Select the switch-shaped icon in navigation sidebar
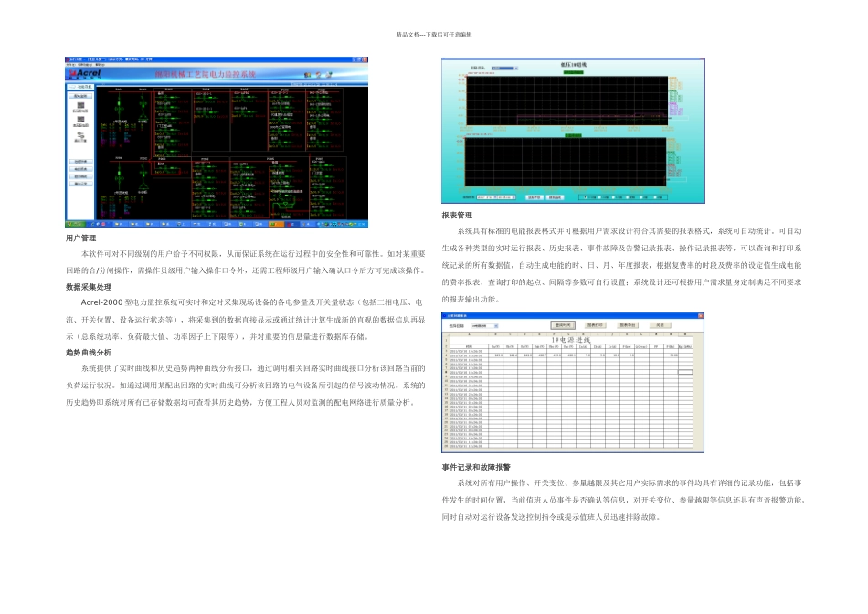Viewport: 868px width, 614px height. point(80,134)
